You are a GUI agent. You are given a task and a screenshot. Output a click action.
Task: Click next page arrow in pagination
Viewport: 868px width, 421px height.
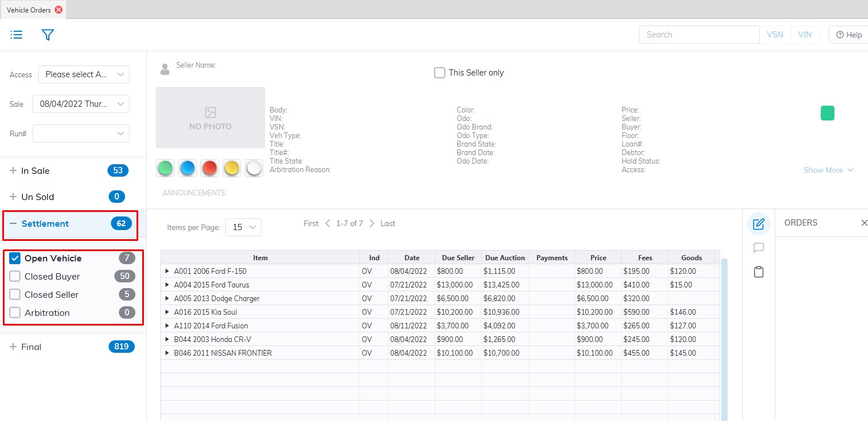372,223
